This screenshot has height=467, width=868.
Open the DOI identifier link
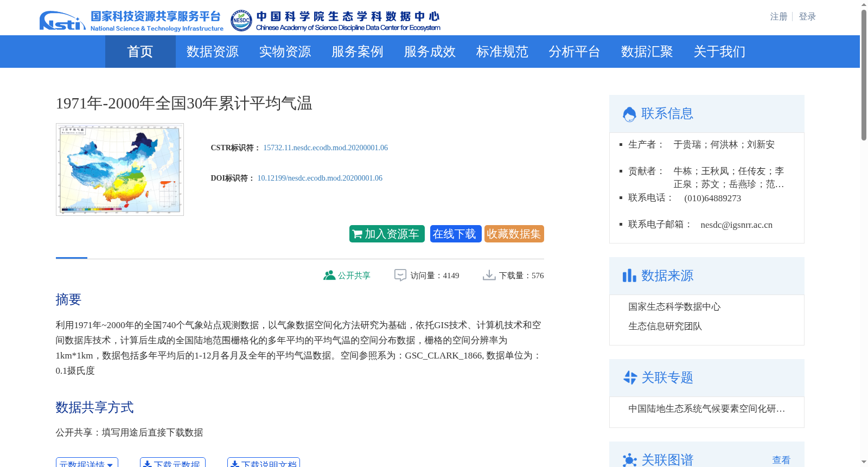320,178
